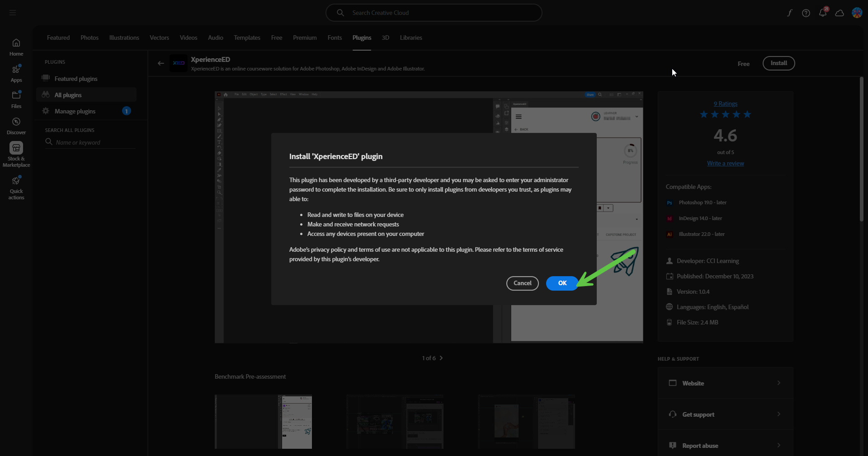Click the XperienceED plugin logo icon
This screenshot has width=868, height=456.
(x=179, y=63)
